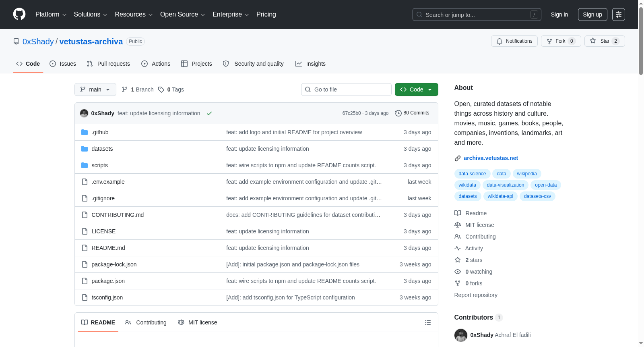Viewport: 644px width, 347px height.
Task: Open the package-lock.json file
Action: point(114,264)
